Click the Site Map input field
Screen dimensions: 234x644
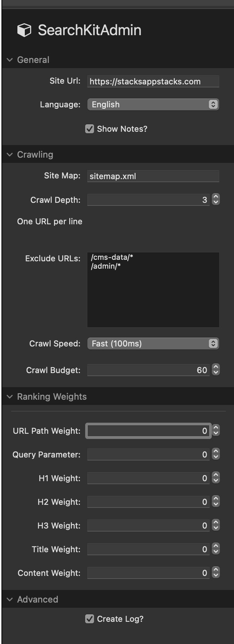point(153,176)
